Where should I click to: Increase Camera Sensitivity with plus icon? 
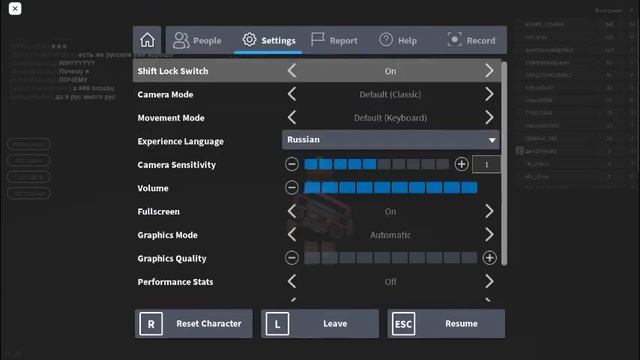point(462,164)
